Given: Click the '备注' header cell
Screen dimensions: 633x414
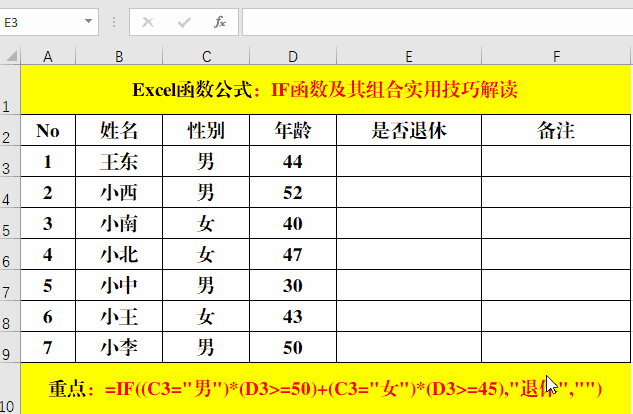Looking at the screenshot, I should pyautogui.click(x=556, y=130).
